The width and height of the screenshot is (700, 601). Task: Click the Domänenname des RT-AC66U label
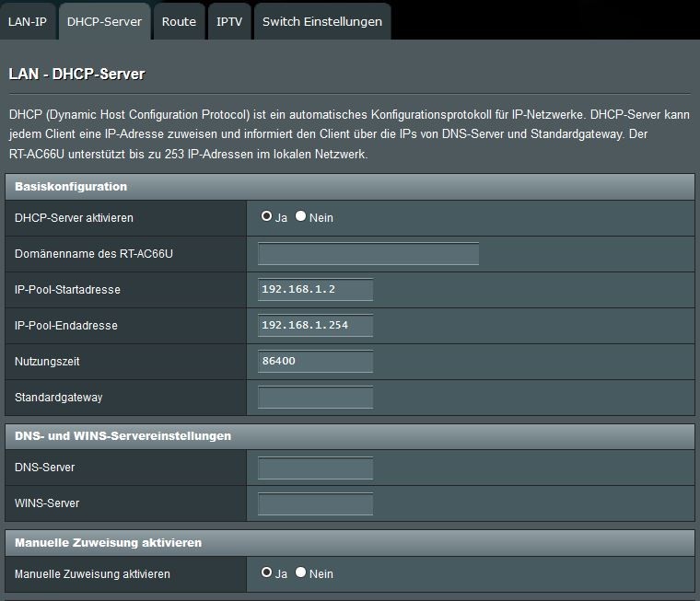[x=94, y=254]
